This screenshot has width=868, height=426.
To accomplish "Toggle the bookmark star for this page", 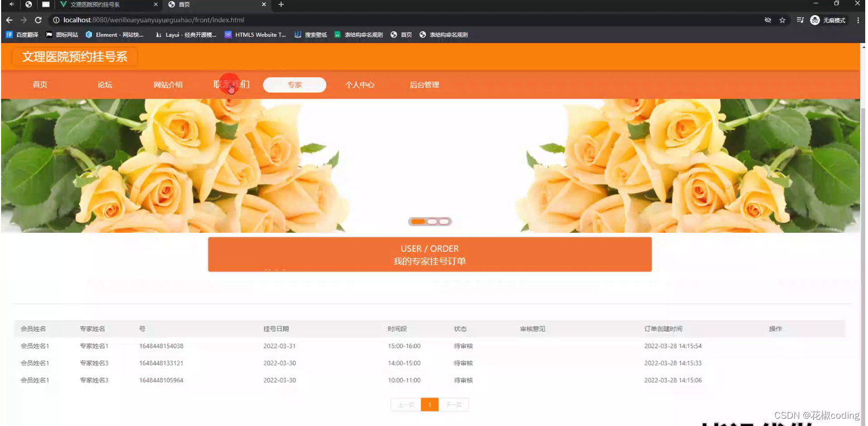I will pyautogui.click(x=783, y=20).
